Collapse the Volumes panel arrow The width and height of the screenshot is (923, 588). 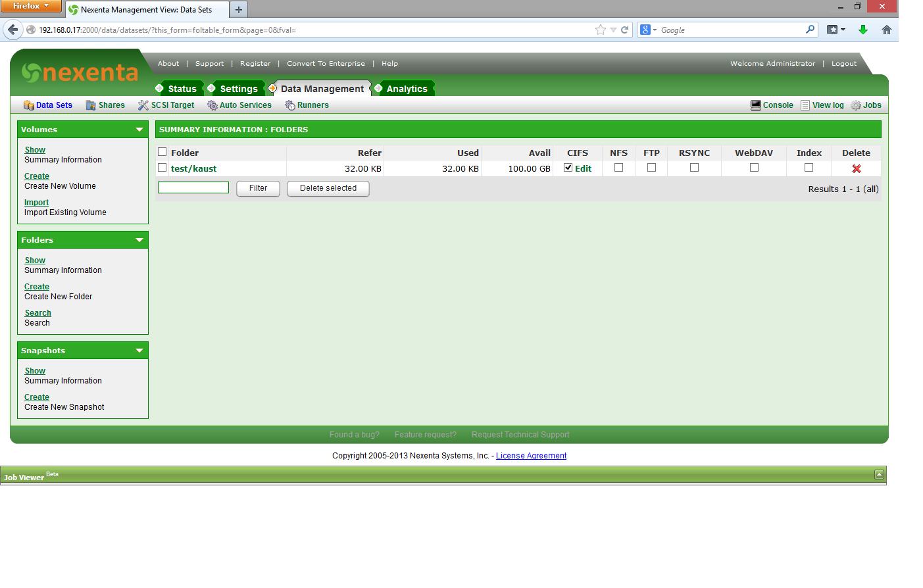coord(139,130)
